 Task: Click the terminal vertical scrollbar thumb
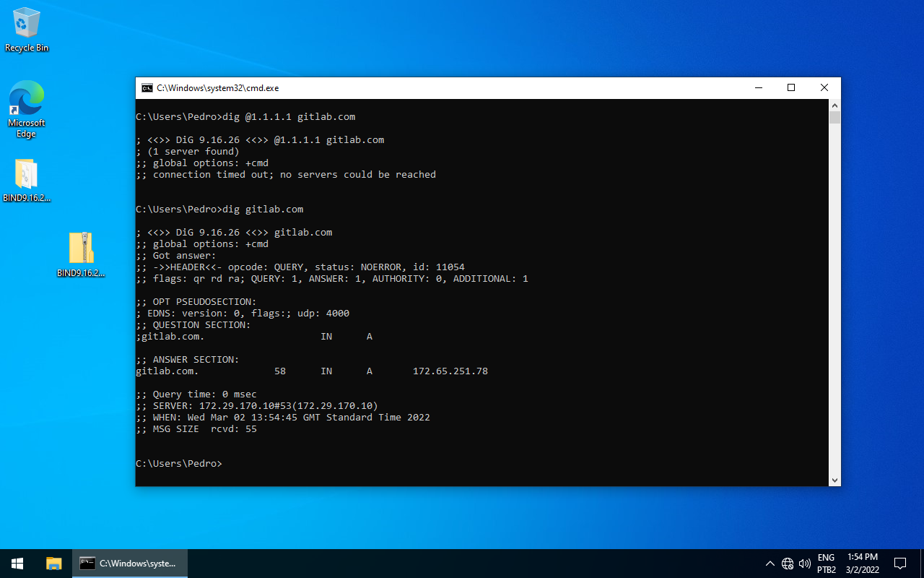834,118
